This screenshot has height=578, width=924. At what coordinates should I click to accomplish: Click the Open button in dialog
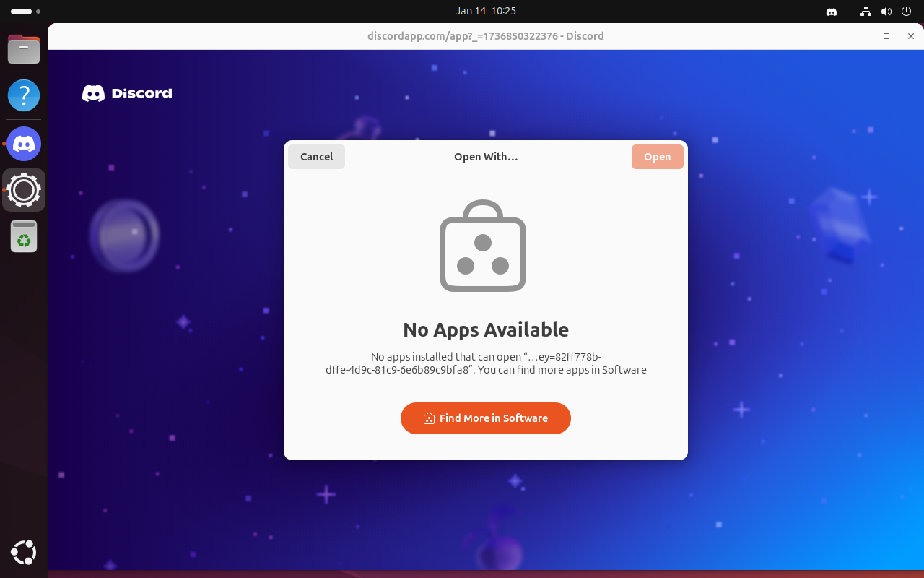(657, 157)
